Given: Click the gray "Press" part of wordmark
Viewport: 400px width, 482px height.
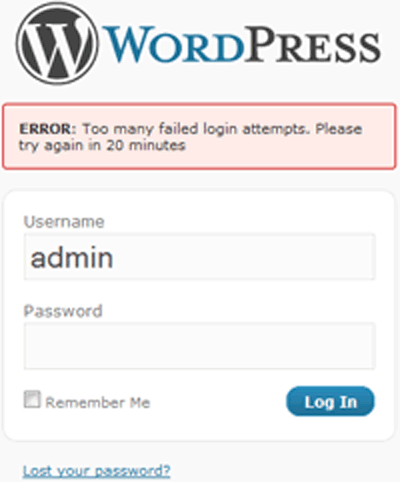Looking at the screenshot, I should click(x=313, y=44).
